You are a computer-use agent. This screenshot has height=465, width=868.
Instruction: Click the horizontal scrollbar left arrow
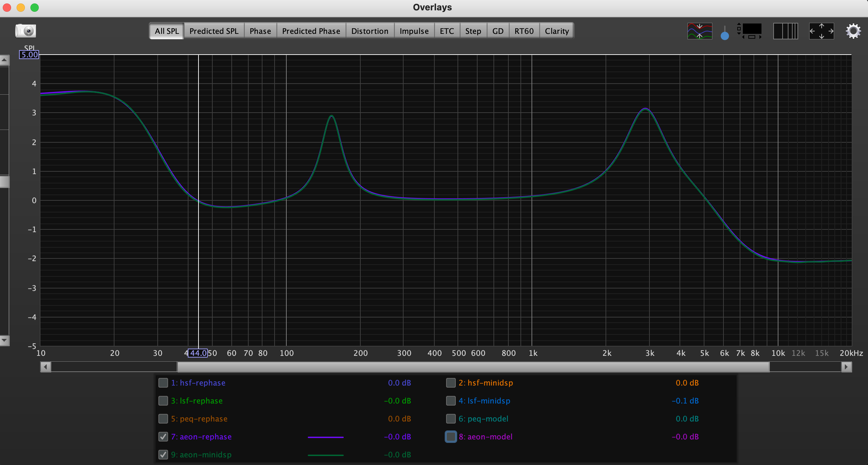pyautogui.click(x=46, y=367)
